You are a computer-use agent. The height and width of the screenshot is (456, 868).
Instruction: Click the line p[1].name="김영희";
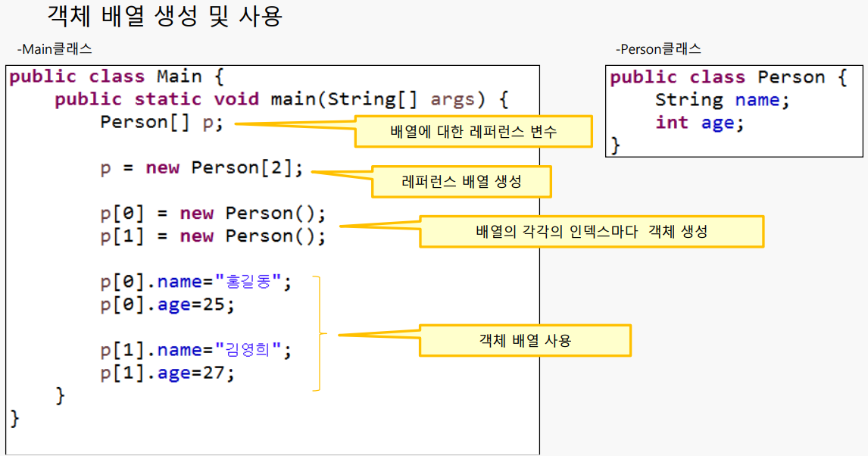196,350
